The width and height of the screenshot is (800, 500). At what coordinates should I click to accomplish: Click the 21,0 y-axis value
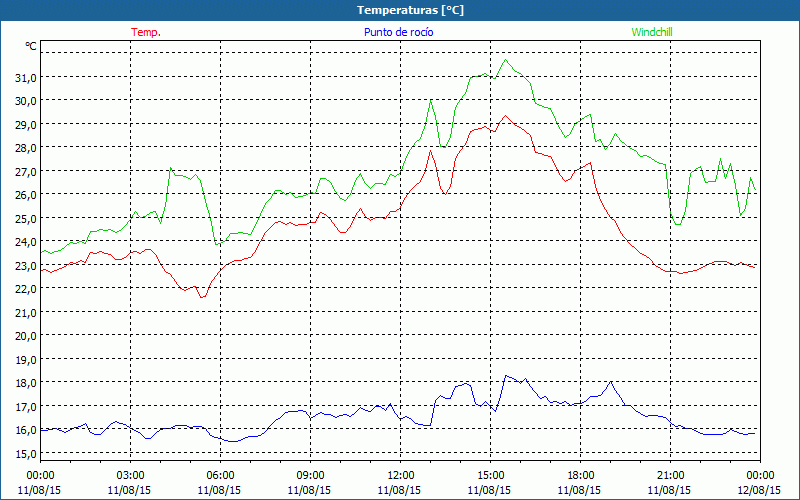tap(26, 313)
